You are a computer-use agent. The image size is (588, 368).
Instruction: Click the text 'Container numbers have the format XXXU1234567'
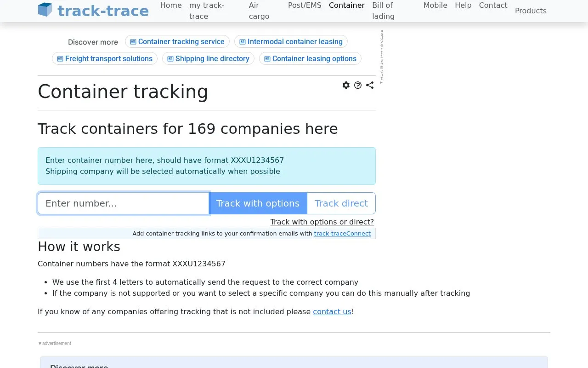coord(131,264)
